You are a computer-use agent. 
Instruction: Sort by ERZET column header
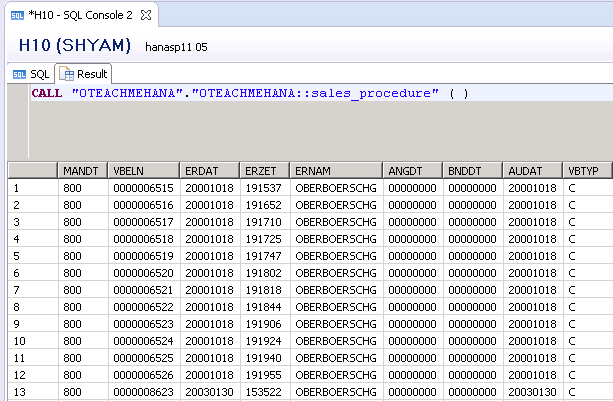pos(265,171)
